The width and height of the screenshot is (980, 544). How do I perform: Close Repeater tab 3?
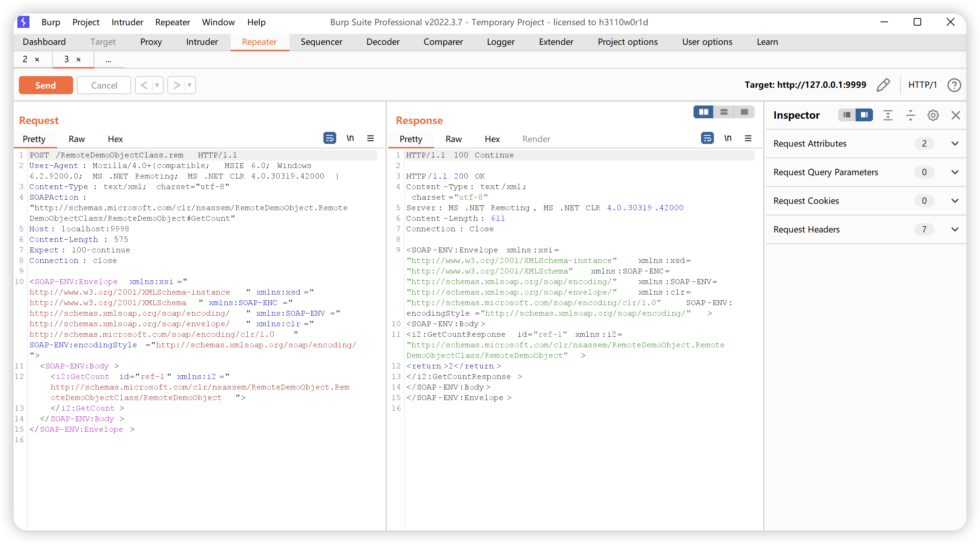coord(78,60)
